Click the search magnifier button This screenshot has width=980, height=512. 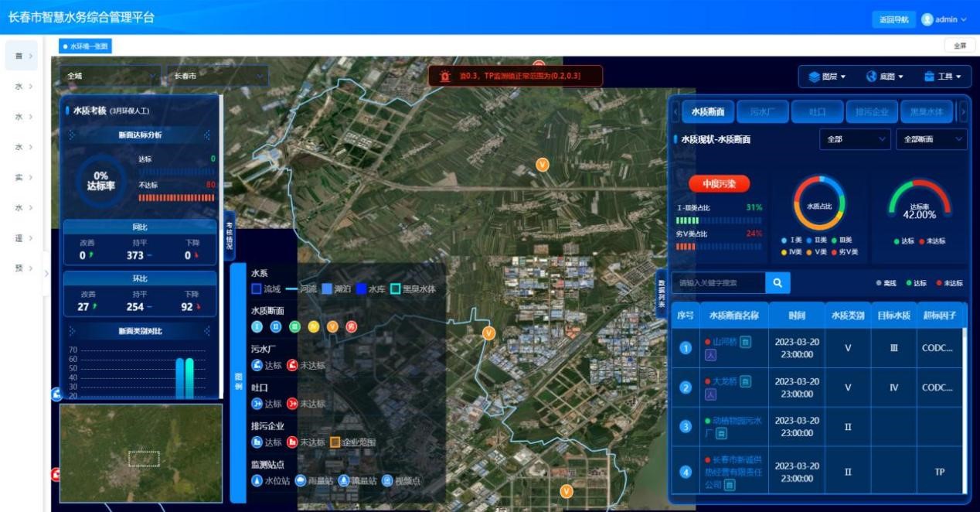pyautogui.click(x=778, y=283)
